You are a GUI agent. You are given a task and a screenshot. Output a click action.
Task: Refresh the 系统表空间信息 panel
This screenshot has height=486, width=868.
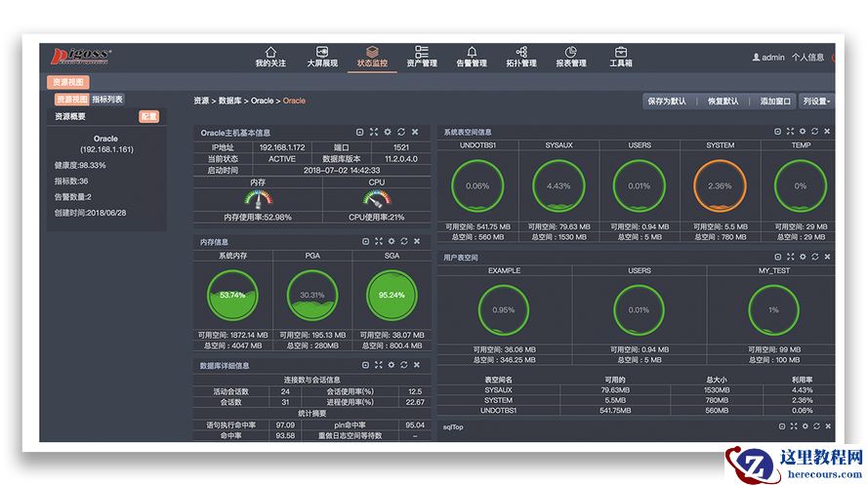point(815,132)
